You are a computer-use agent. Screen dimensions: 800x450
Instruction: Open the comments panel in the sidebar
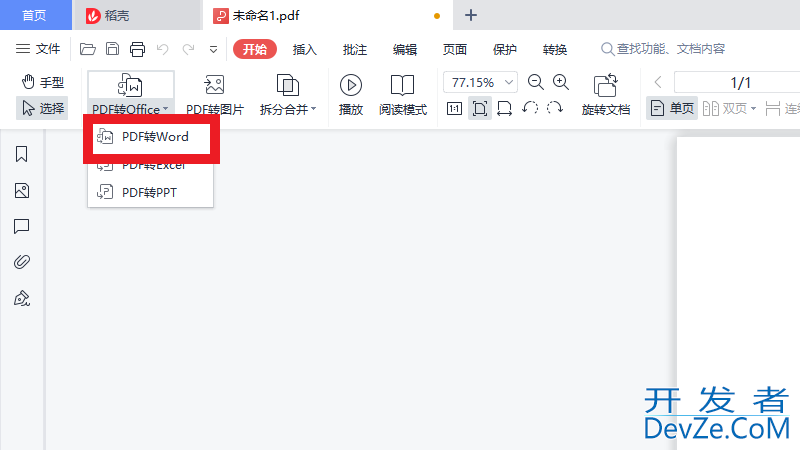coord(21,227)
